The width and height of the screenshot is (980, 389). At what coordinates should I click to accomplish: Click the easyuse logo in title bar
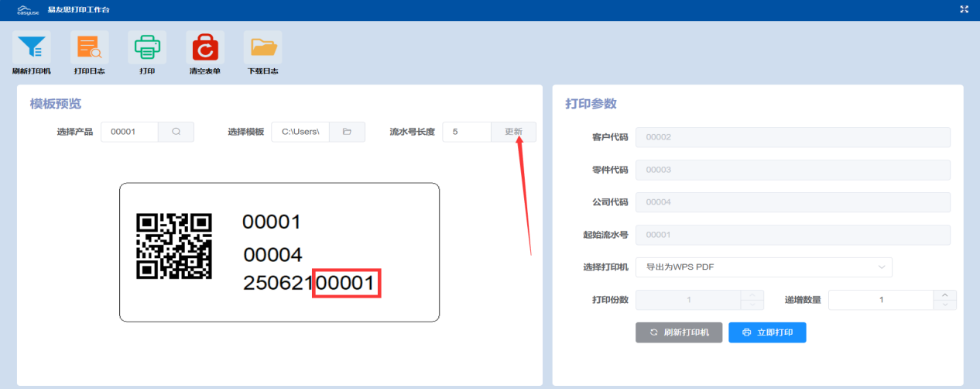pyautogui.click(x=28, y=9)
